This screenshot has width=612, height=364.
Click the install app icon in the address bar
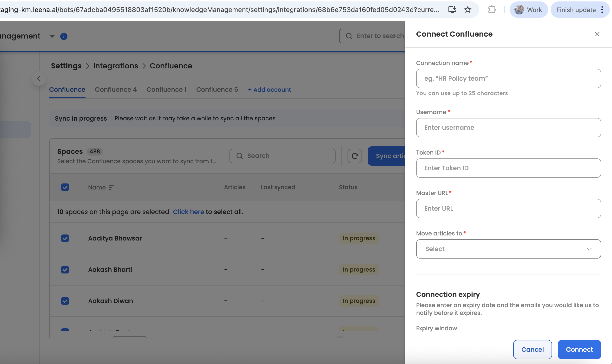[x=452, y=10]
